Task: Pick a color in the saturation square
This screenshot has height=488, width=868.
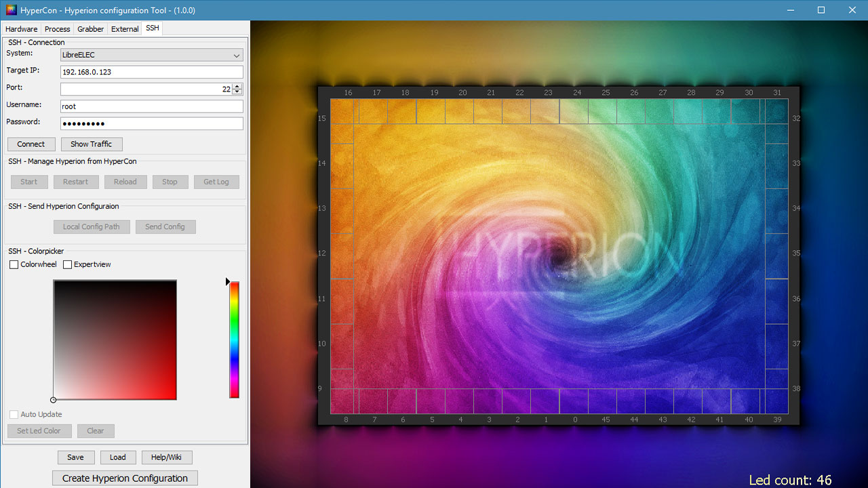Action: 115,340
